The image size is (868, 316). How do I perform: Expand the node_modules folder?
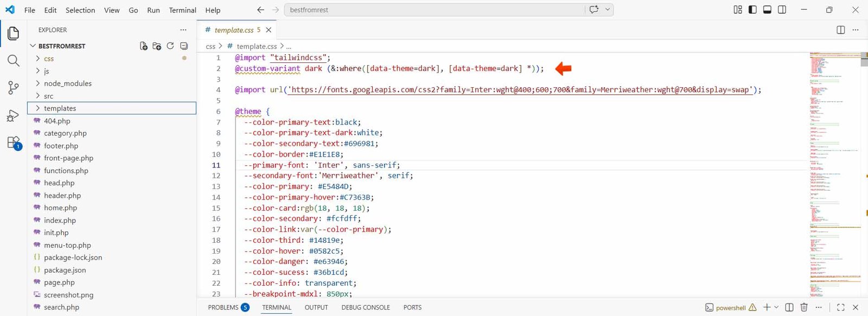pyautogui.click(x=67, y=83)
